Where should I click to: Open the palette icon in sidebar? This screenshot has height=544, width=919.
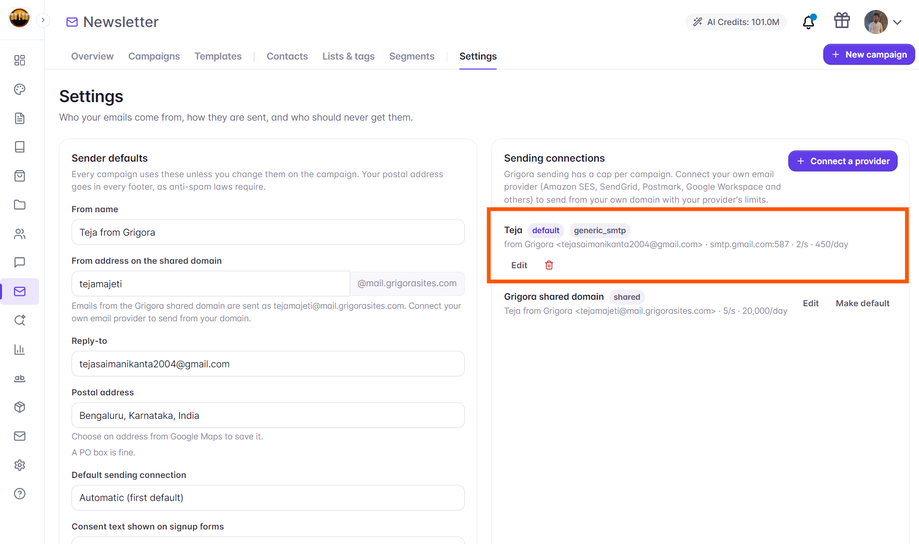point(19,89)
